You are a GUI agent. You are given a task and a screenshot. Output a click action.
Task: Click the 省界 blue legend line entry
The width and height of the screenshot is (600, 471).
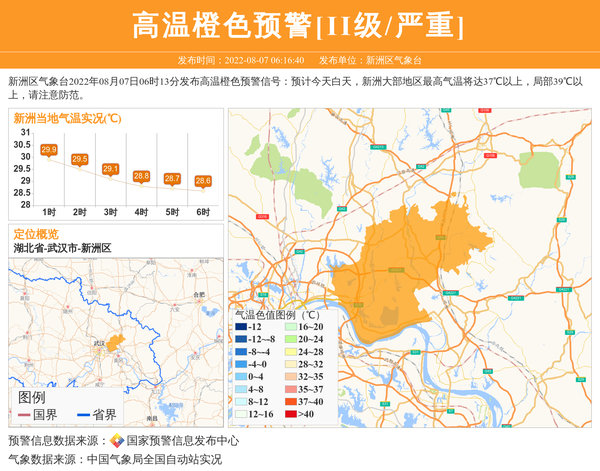pos(95,415)
